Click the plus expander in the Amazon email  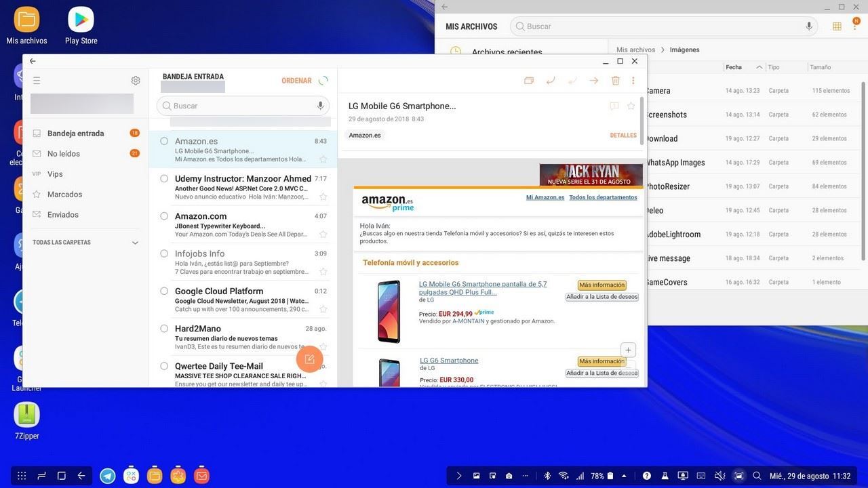(x=629, y=350)
